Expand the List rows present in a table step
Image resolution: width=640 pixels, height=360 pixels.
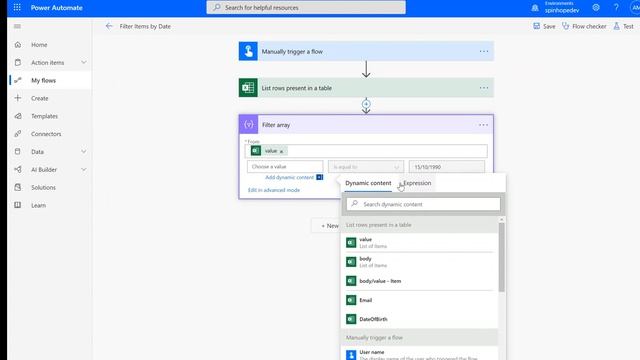pos(366,88)
